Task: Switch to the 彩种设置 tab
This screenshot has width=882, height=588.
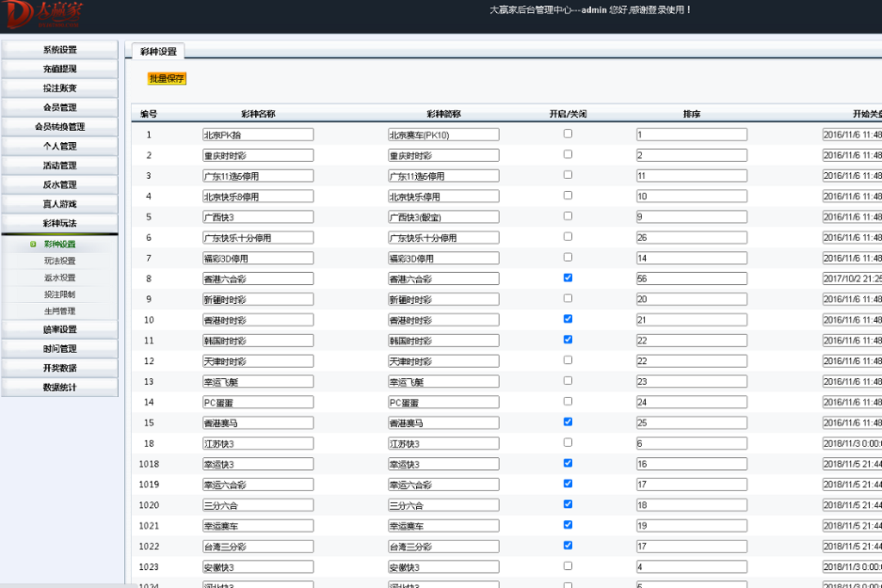Action: pyautogui.click(x=159, y=51)
